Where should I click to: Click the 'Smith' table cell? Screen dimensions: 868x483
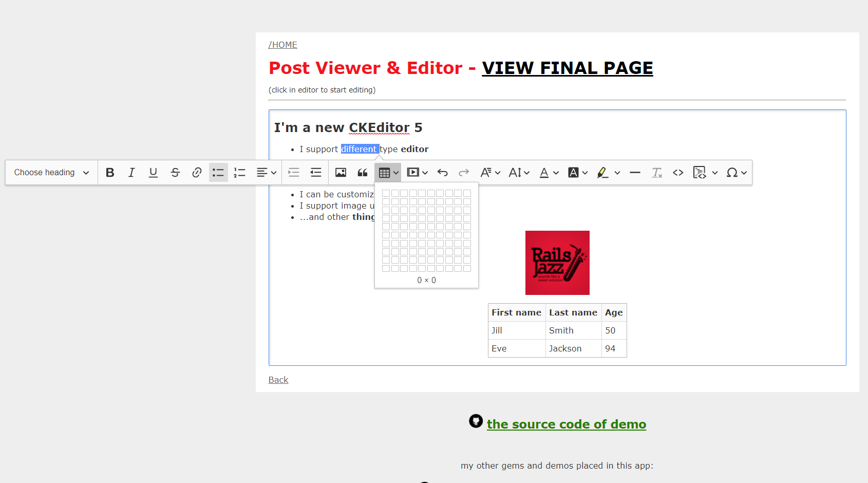[573, 330]
